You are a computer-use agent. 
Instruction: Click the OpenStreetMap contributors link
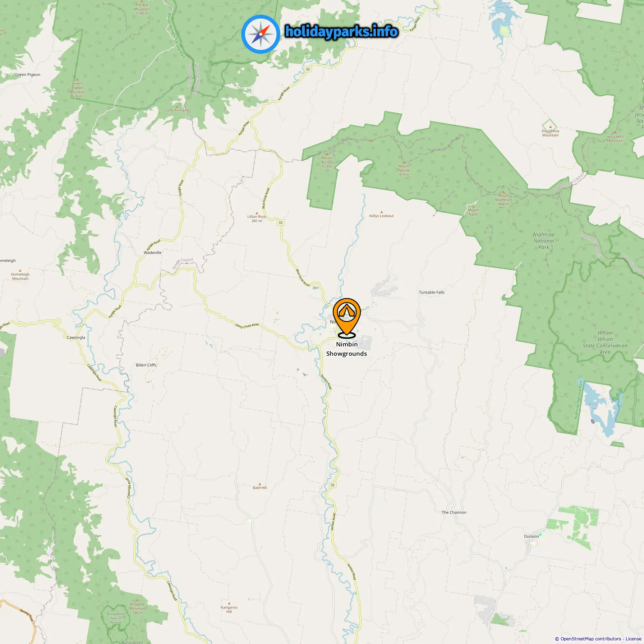click(591, 639)
